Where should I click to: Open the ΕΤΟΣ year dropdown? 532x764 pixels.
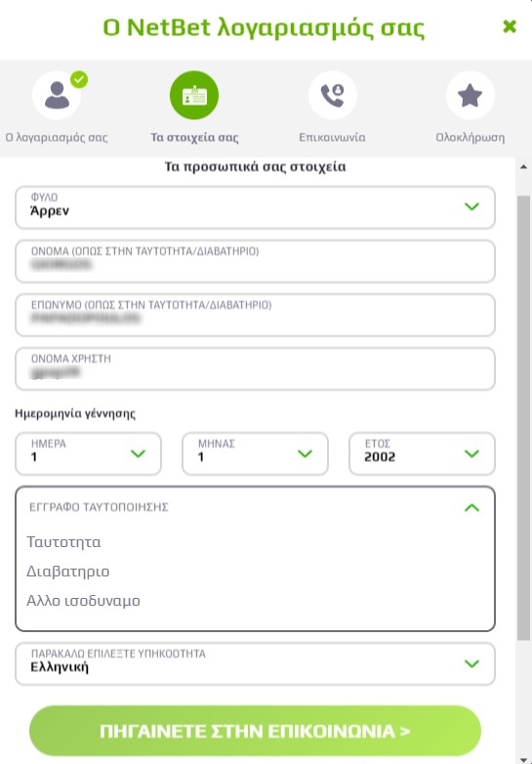[422, 453]
